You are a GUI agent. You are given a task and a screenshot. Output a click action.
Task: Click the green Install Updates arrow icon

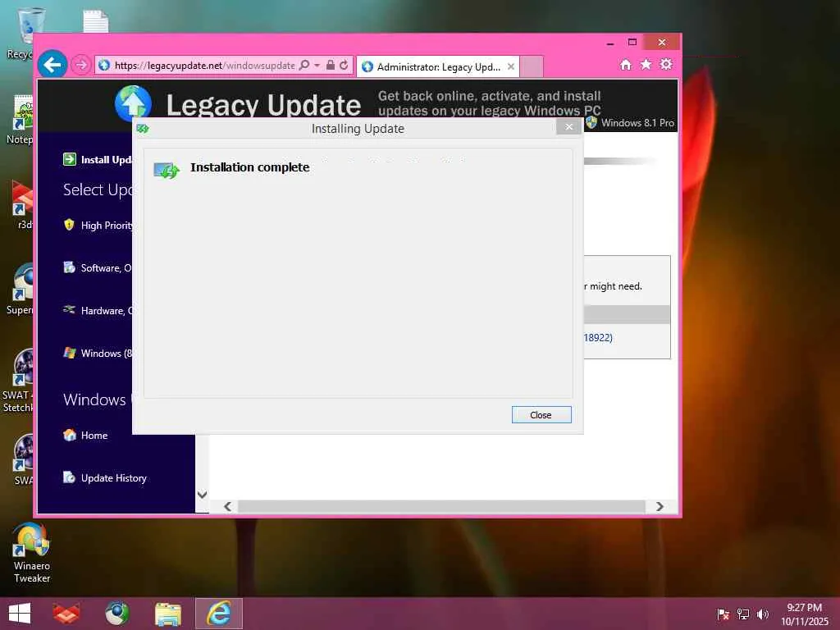tap(70, 159)
